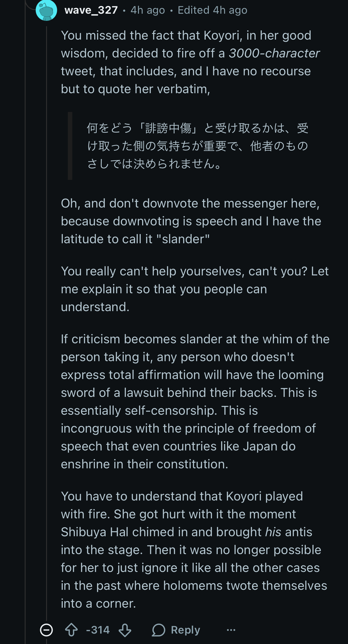348x644 pixels.
Task: Click the italic "3000-character" text
Action: (274, 53)
